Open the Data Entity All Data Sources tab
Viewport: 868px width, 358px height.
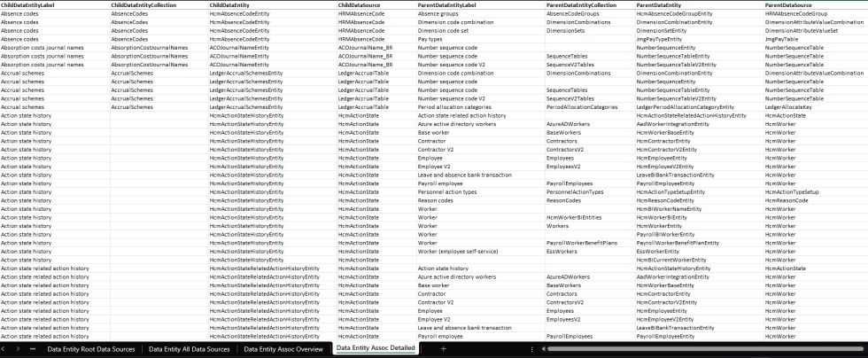click(x=190, y=349)
